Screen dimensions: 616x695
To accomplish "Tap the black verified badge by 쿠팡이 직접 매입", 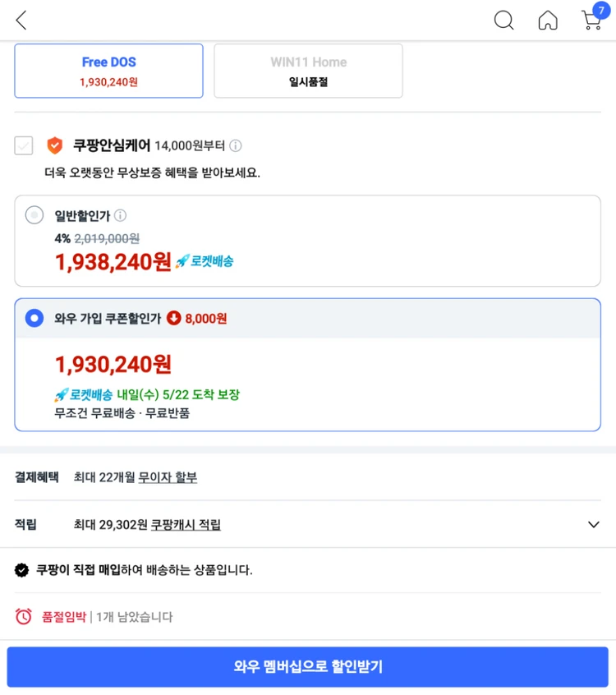I will [x=21, y=569].
